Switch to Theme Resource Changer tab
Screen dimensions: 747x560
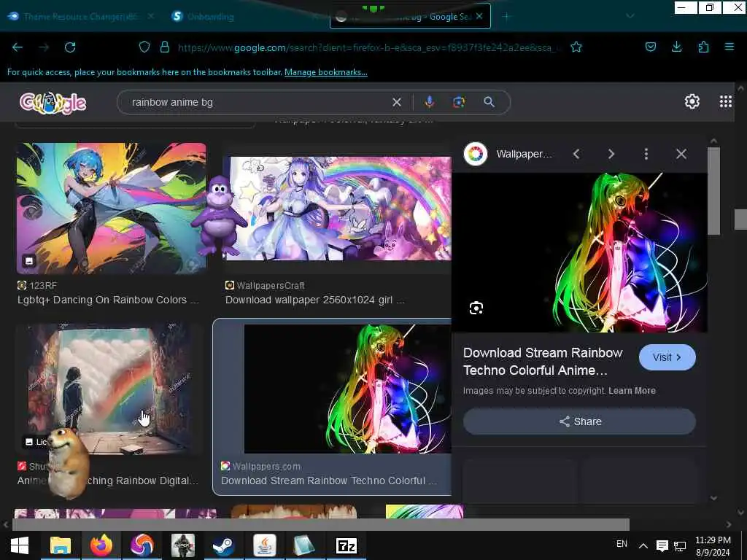tap(80, 17)
